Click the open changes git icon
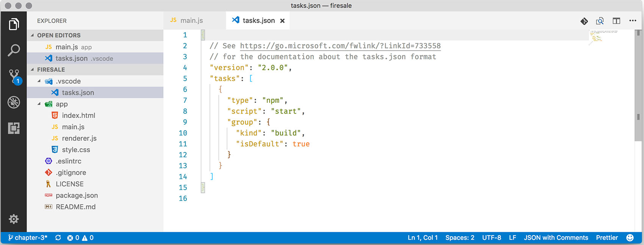The height and width of the screenshot is (245, 644). coord(584,21)
